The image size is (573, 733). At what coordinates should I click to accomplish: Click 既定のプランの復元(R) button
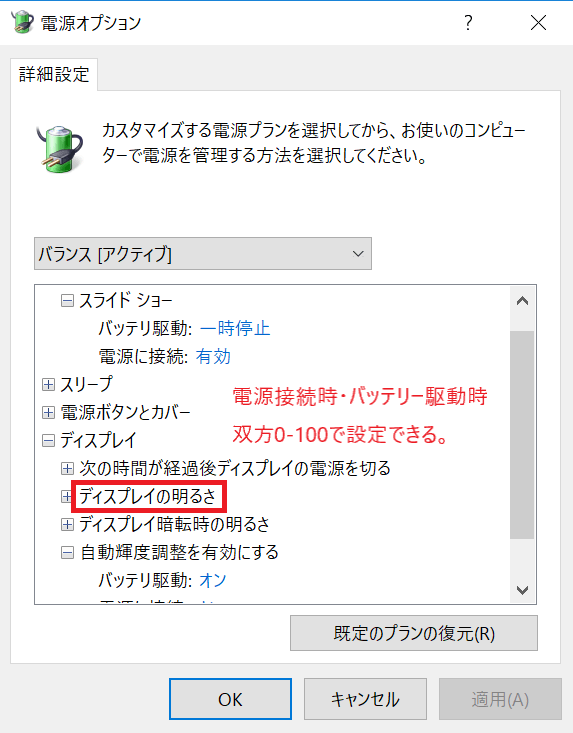(x=414, y=633)
